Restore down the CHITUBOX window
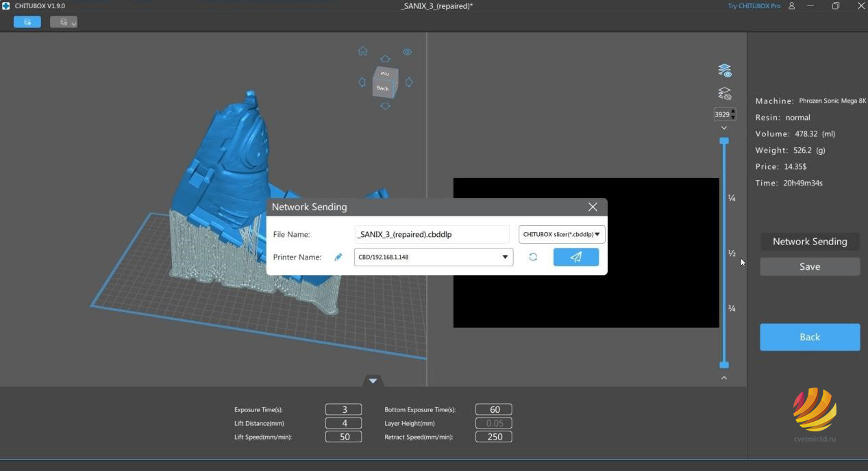This screenshot has width=868, height=471. coord(836,6)
